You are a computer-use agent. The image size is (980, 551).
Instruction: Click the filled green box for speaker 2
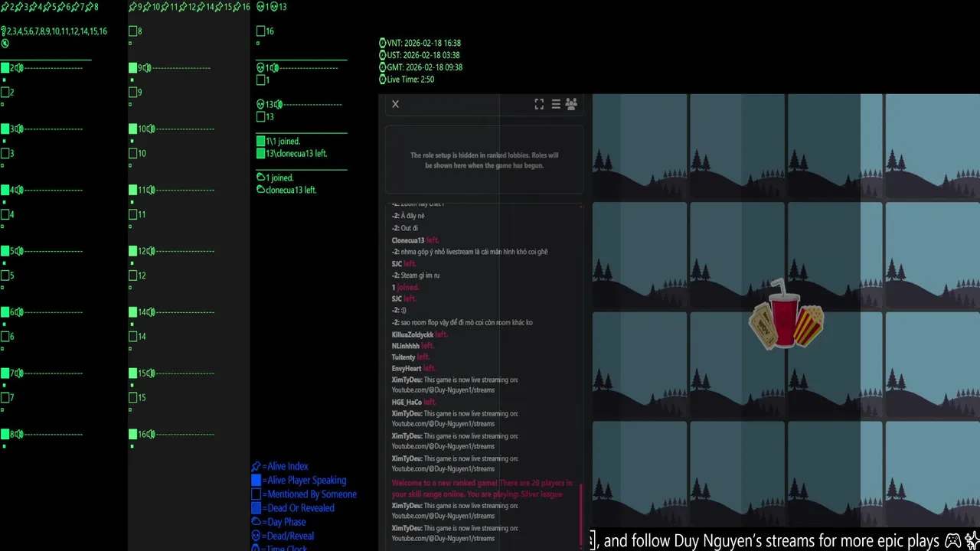tap(5, 68)
